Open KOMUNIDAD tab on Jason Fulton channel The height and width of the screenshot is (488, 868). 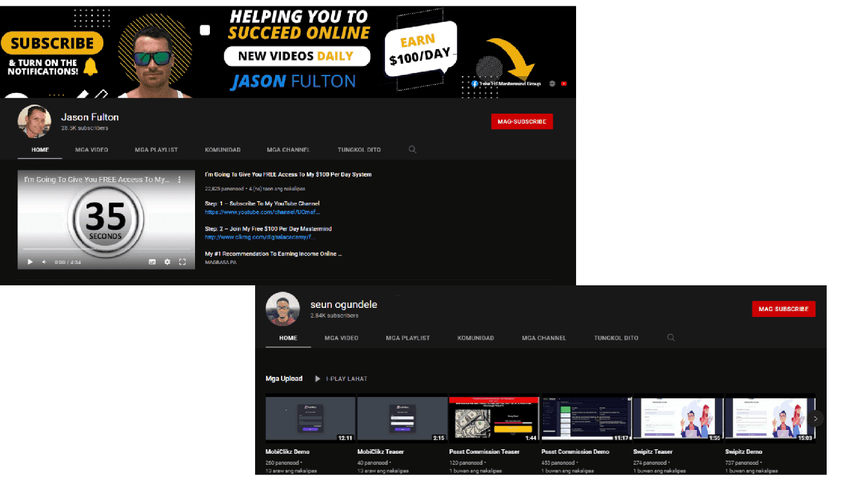click(223, 149)
